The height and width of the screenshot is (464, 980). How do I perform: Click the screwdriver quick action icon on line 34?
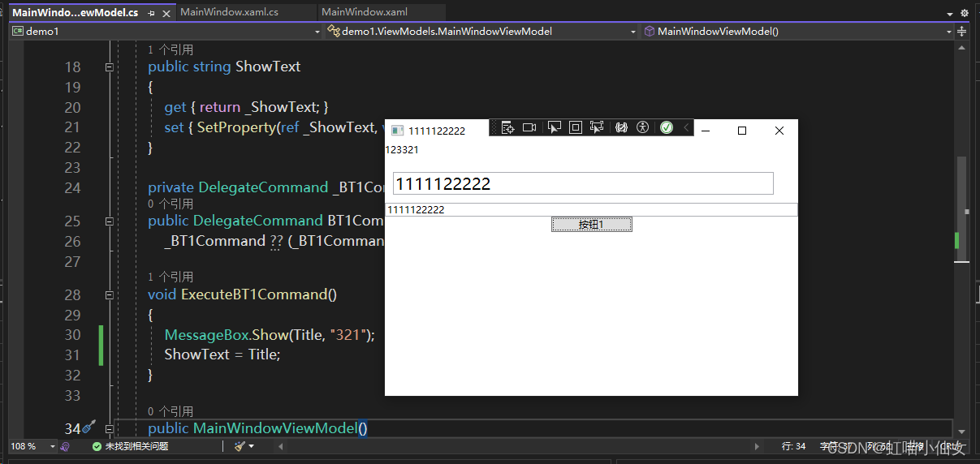89,427
